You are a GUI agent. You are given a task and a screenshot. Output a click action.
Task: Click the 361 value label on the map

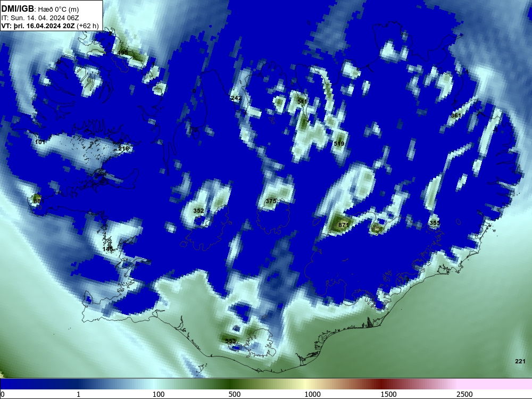point(456,115)
